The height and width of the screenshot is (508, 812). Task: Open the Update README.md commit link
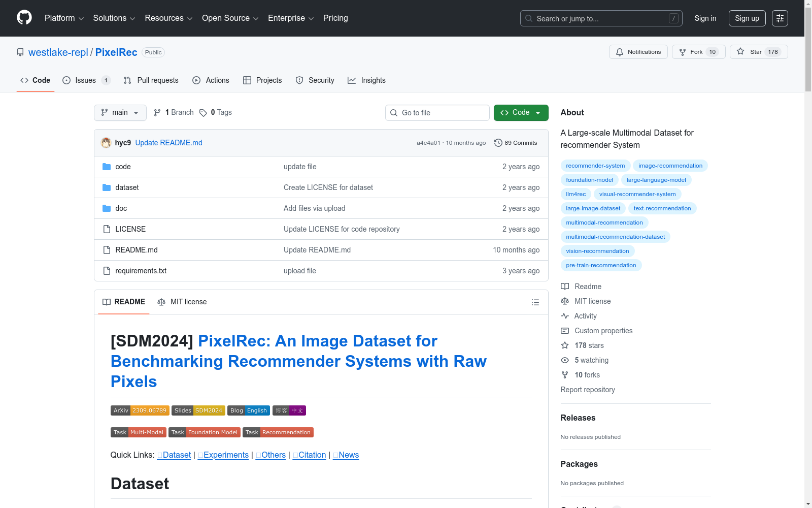[x=168, y=143]
